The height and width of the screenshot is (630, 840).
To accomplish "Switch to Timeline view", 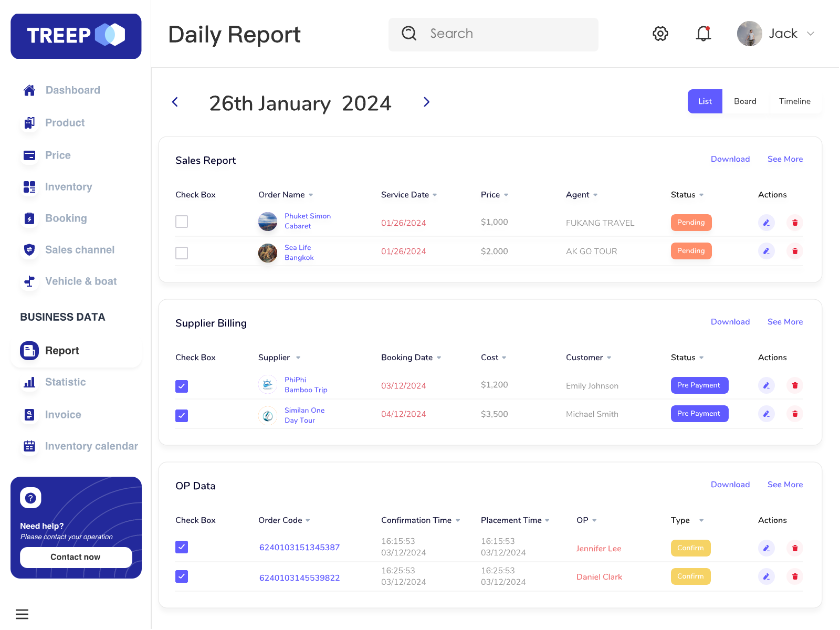I will [795, 101].
